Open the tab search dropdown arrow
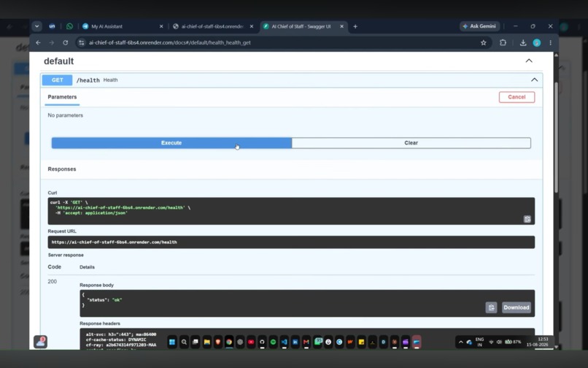Viewport: 588px width, 368px height. 36,26
